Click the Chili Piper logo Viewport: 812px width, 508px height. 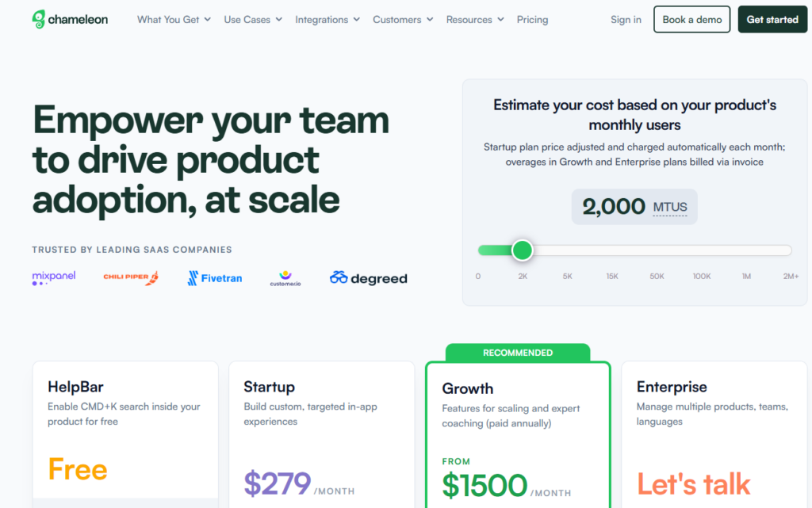coord(131,277)
